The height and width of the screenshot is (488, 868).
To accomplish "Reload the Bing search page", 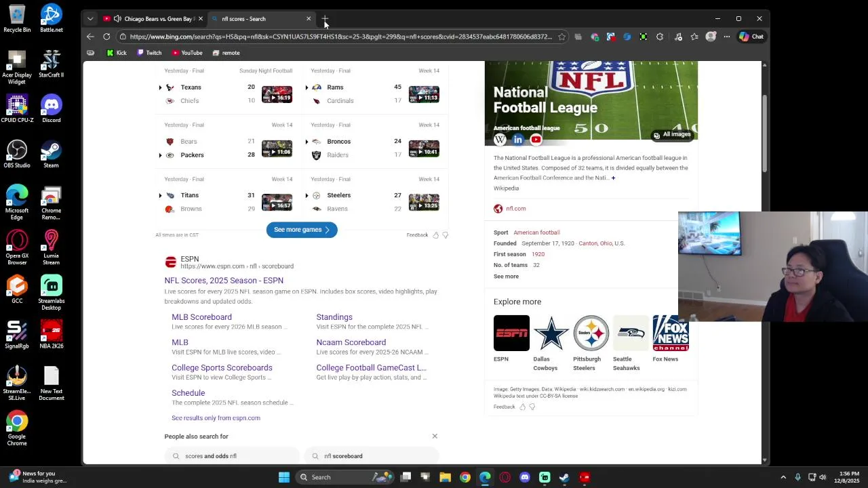I will pyautogui.click(x=106, y=37).
